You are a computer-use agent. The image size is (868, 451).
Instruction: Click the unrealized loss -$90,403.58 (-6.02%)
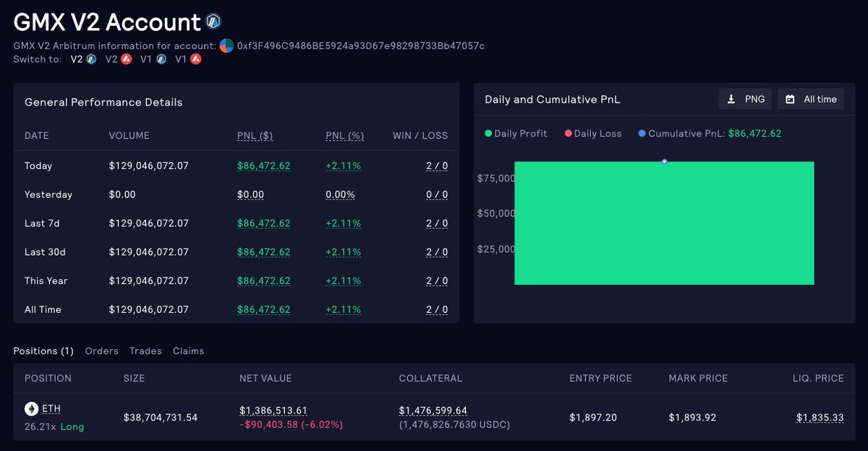point(292,424)
